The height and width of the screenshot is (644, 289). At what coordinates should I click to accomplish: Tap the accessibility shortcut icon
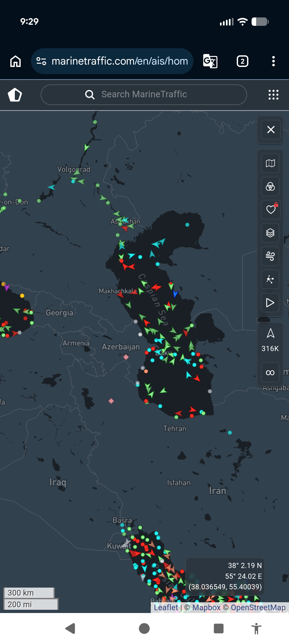(x=256, y=628)
